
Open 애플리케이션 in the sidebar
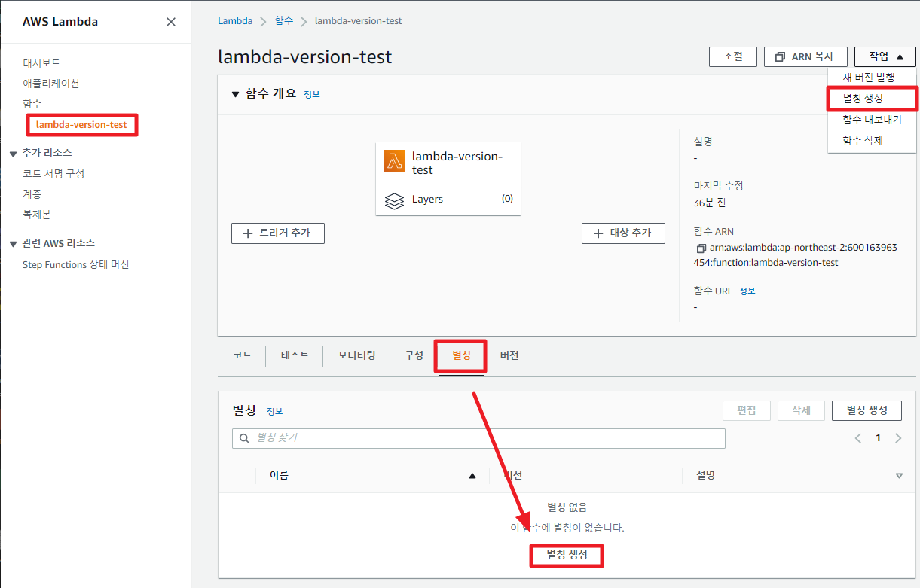pyautogui.click(x=50, y=84)
